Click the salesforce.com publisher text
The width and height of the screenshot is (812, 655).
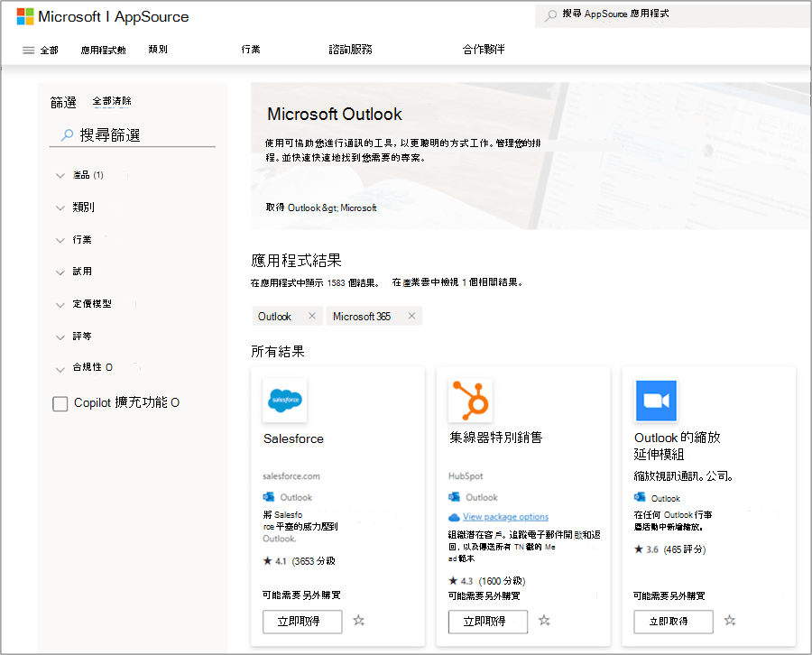click(291, 475)
